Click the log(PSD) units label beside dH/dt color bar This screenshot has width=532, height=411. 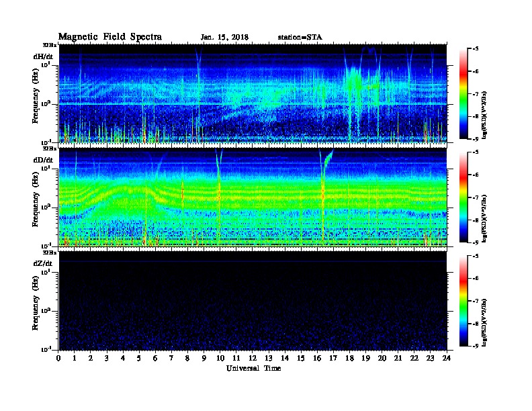(484, 115)
